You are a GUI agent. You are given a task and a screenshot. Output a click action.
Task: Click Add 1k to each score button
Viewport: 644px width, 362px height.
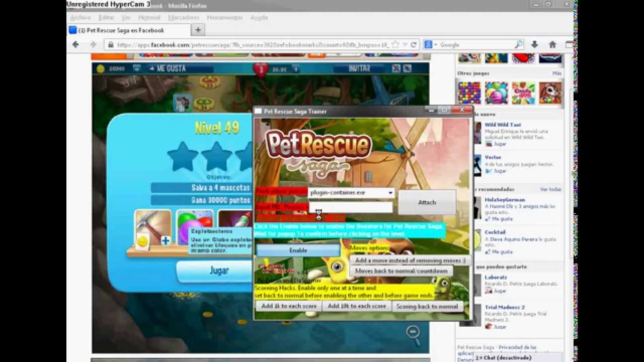(289, 306)
